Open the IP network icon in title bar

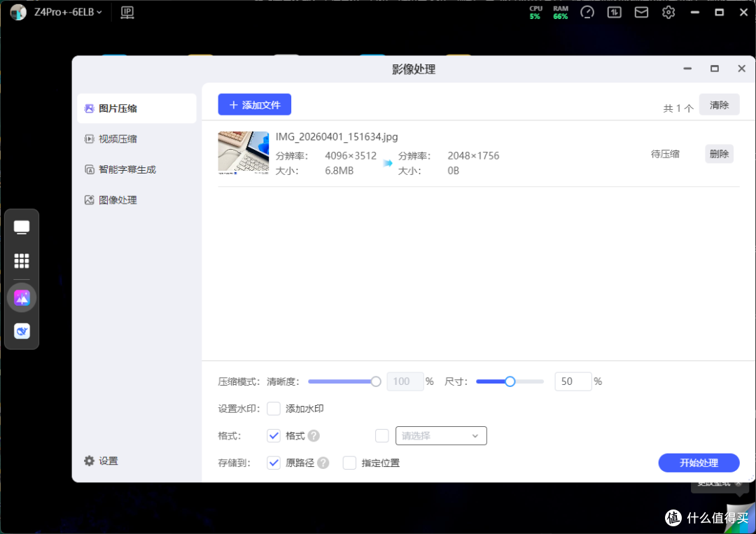pyautogui.click(x=127, y=13)
